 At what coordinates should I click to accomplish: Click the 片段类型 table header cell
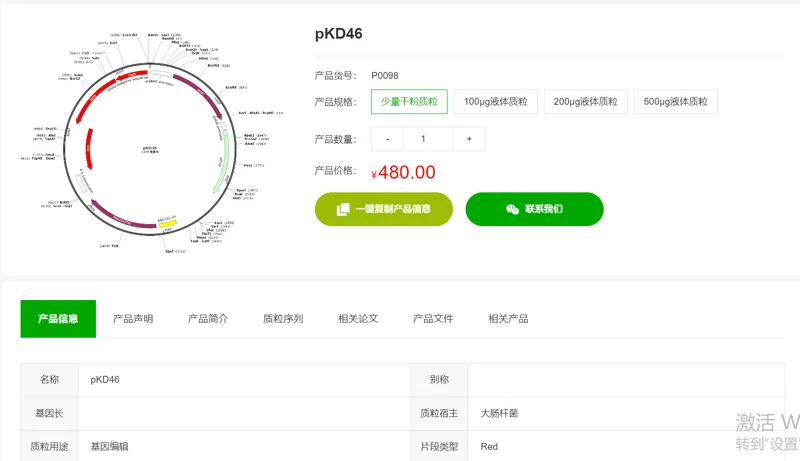coord(439,447)
